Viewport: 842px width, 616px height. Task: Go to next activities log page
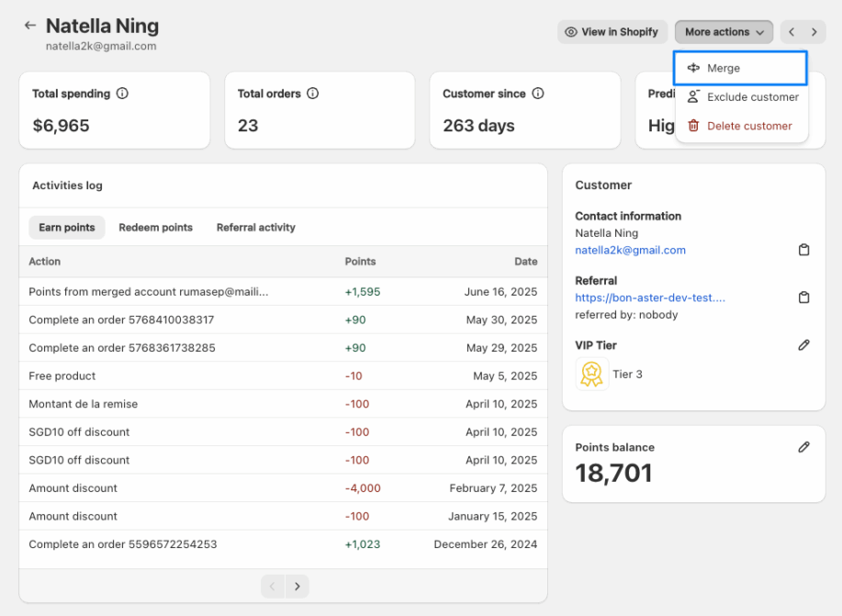click(x=297, y=587)
